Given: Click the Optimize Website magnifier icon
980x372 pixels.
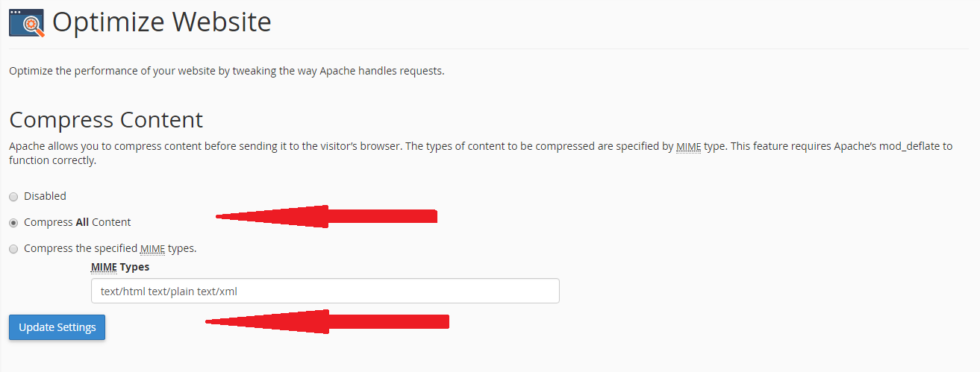Looking at the screenshot, I should [x=26, y=22].
